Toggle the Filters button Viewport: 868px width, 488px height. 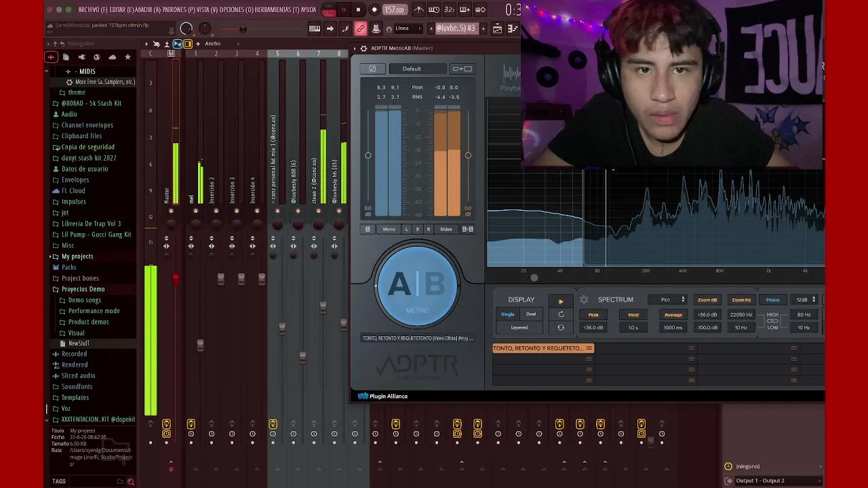[773, 300]
